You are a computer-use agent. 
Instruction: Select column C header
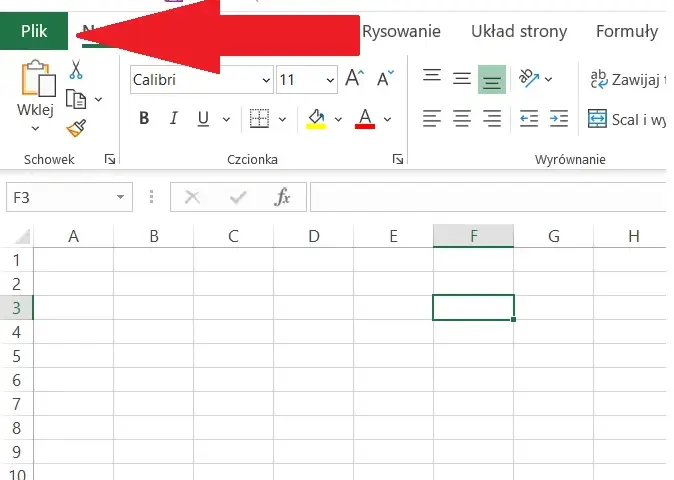(233, 236)
